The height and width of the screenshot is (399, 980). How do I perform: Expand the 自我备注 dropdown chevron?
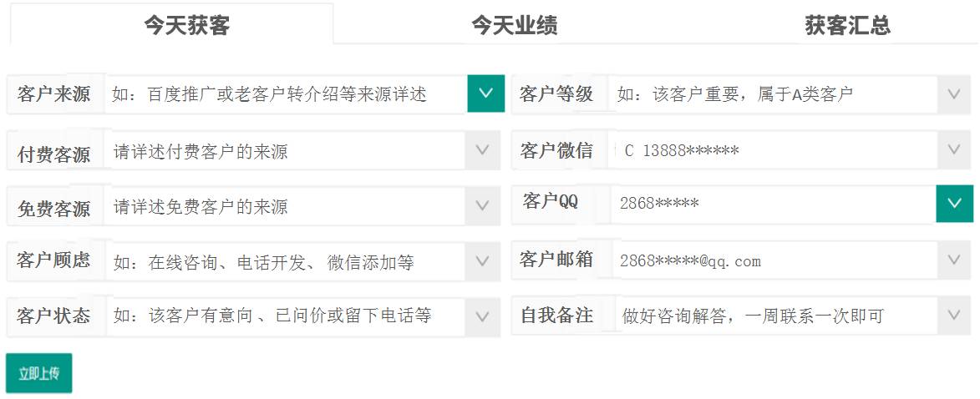[955, 316]
